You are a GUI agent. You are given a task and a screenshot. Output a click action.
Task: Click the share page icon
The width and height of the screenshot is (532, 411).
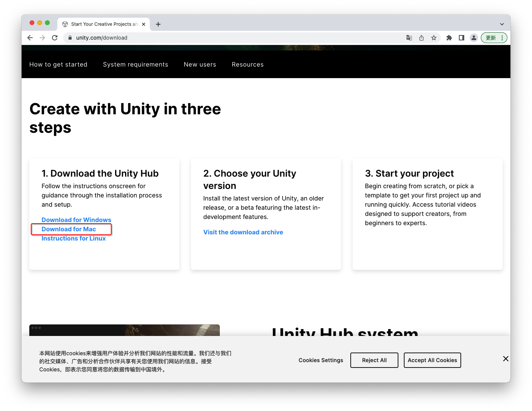coord(422,38)
